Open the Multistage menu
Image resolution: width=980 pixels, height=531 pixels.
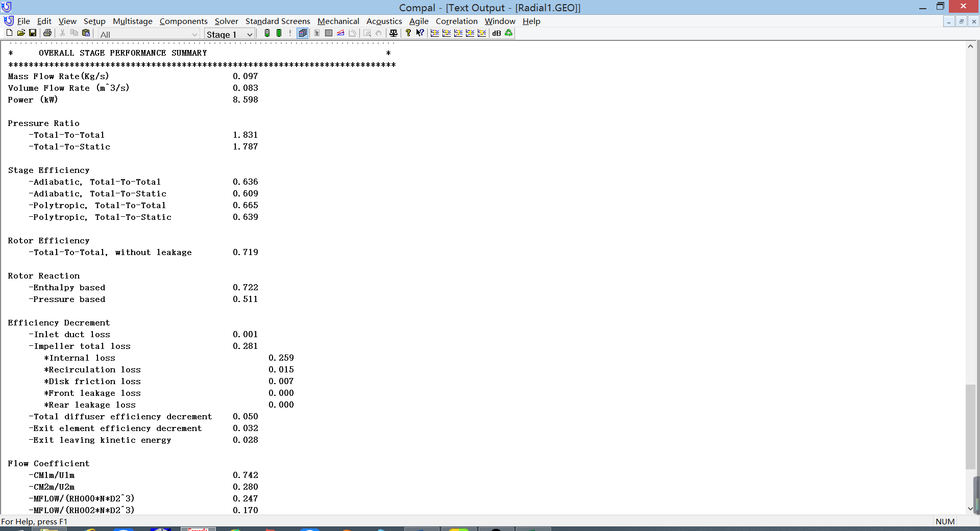coord(133,21)
